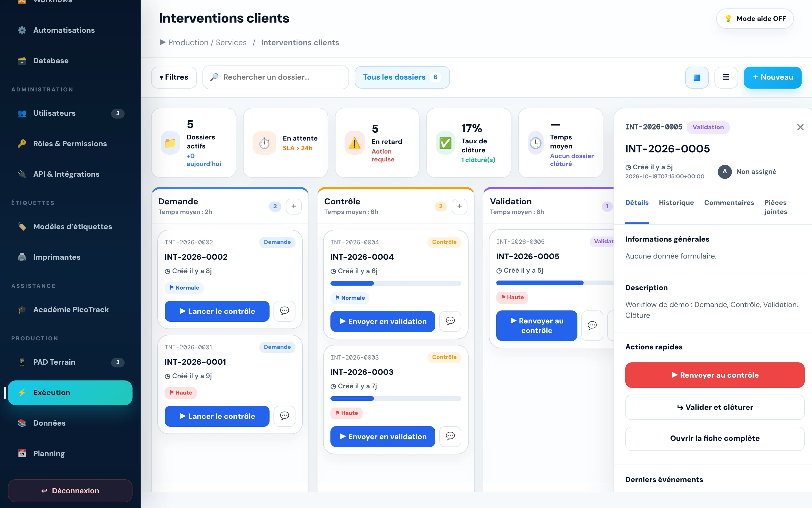812x508 pixels.
Task: Click red Renvoyer au contrôle quick action
Action: 715,375
